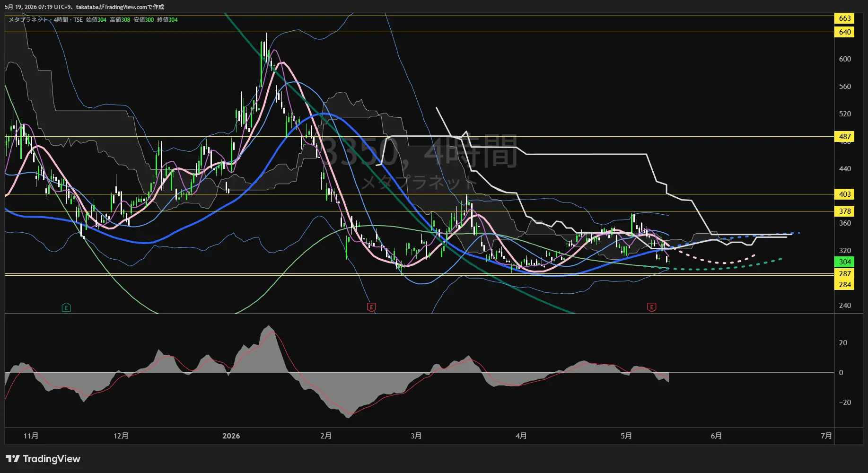868x473 pixels.
Task: Open the TradingView logo link
Action: 43,459
